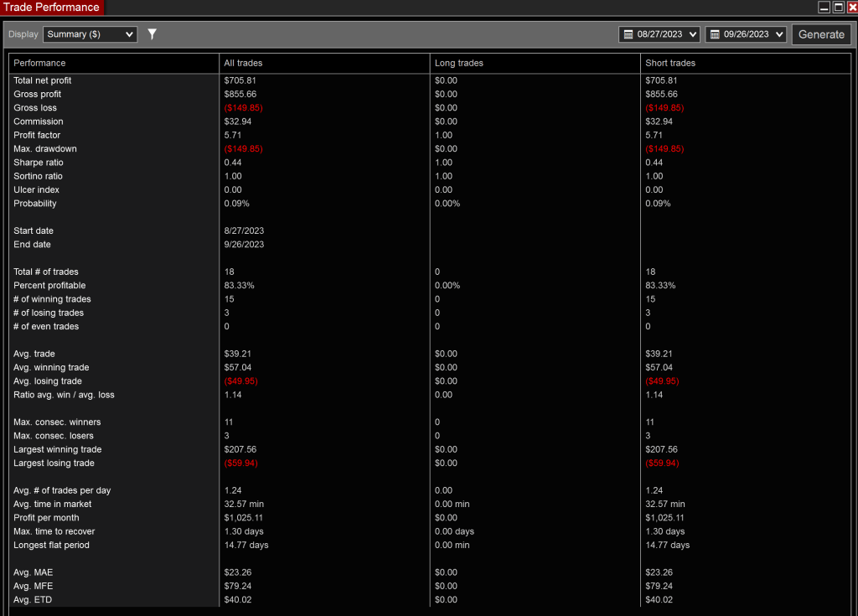Click the Trade Performance title tab
The image size is (858, 616).
51,8
